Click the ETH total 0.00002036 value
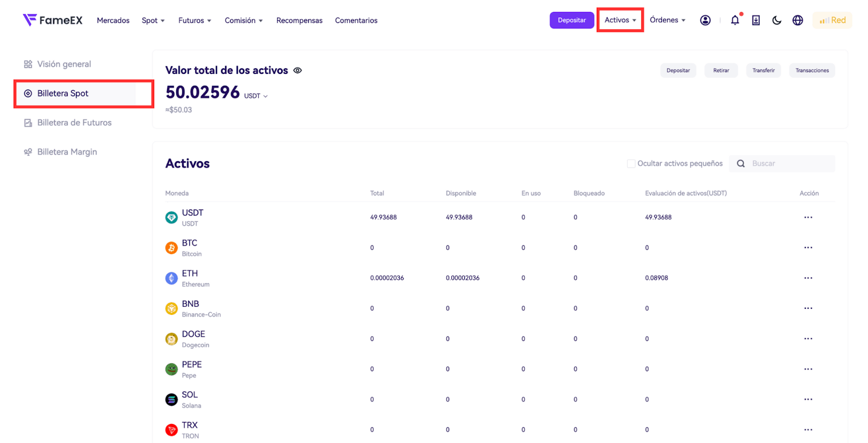This screenshot has width=868, height=443. tap(387, 278)
